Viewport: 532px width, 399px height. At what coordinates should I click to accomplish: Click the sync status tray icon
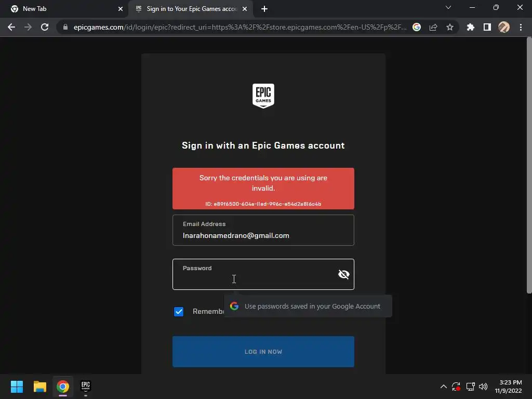(456, 387)
